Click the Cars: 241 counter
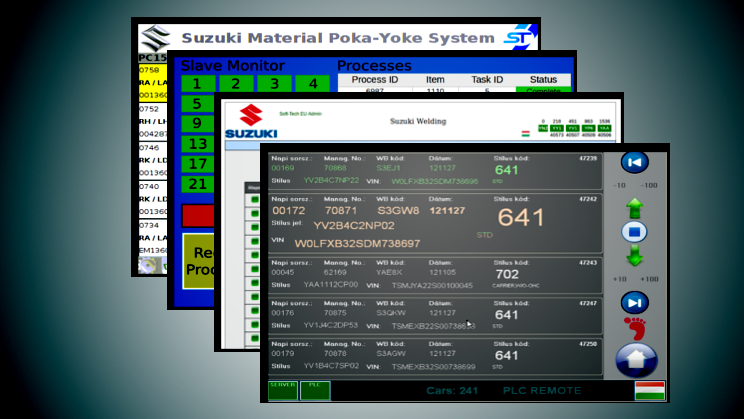The height and width of the screenshot is (419, 744). (452, 391)
